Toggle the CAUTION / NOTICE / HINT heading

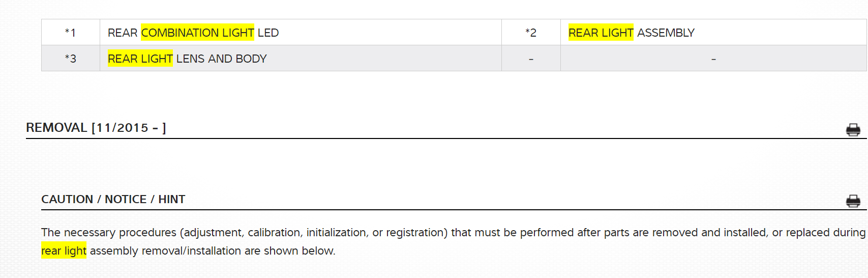point(113,199)
